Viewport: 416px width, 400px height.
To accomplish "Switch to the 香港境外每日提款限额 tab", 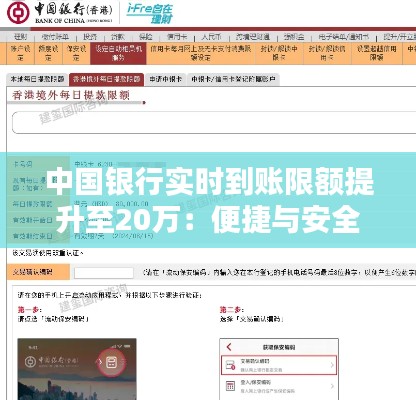I will coord(107,79).
